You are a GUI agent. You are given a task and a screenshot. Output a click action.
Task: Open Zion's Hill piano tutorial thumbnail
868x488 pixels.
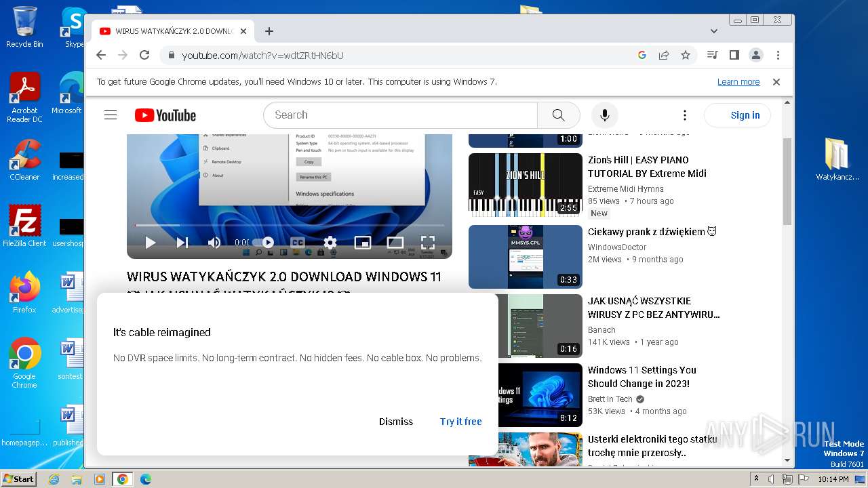coord(526,185)
